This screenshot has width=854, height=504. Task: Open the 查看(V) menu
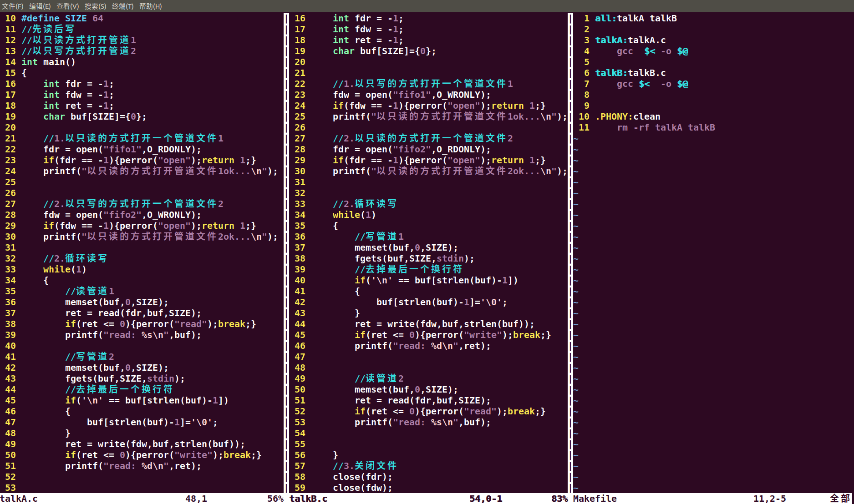pos(67,6)
